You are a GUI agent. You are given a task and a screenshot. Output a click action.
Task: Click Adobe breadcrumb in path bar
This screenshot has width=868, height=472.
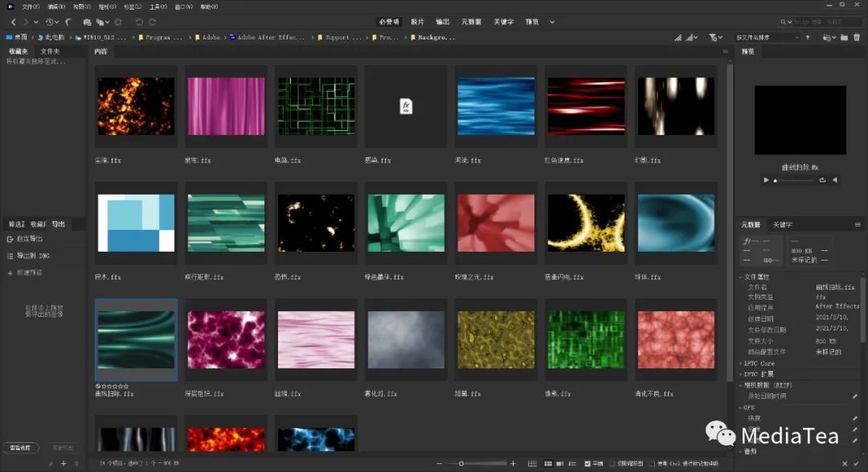click(211, 37)
